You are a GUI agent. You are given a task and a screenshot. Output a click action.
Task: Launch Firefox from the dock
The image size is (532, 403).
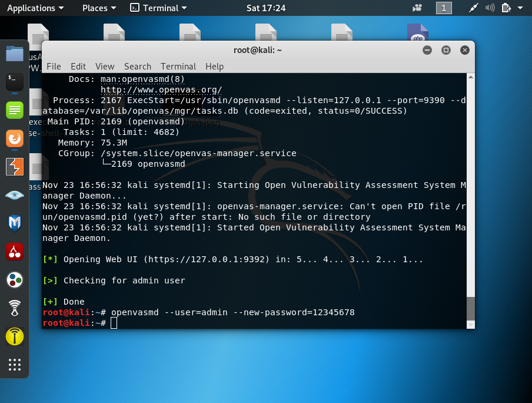[x=15, y=138]
